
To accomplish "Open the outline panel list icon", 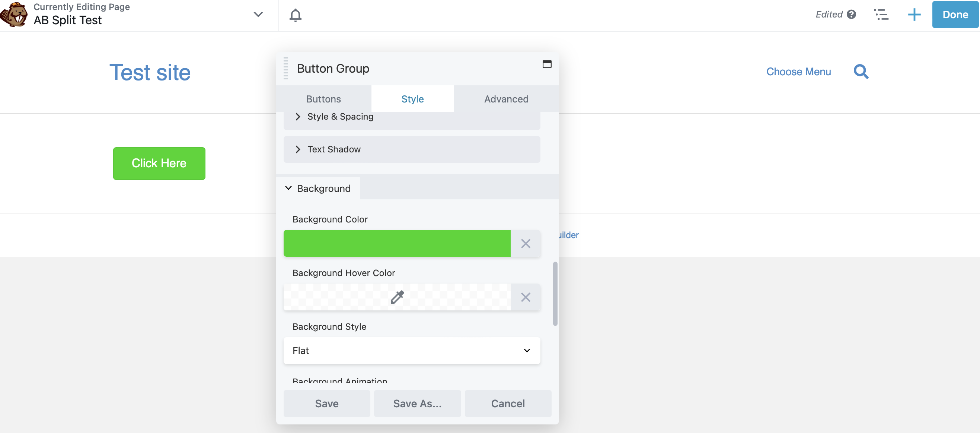I will 881,15.
